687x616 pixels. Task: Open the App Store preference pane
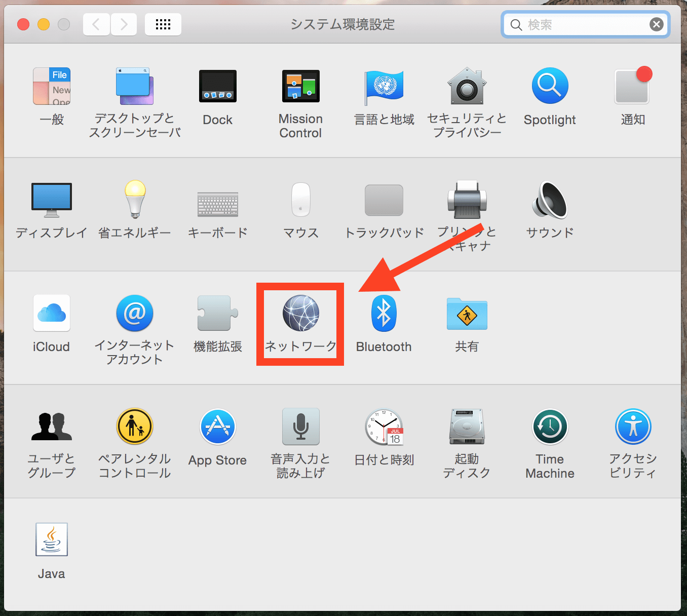(x=217, y=427)
